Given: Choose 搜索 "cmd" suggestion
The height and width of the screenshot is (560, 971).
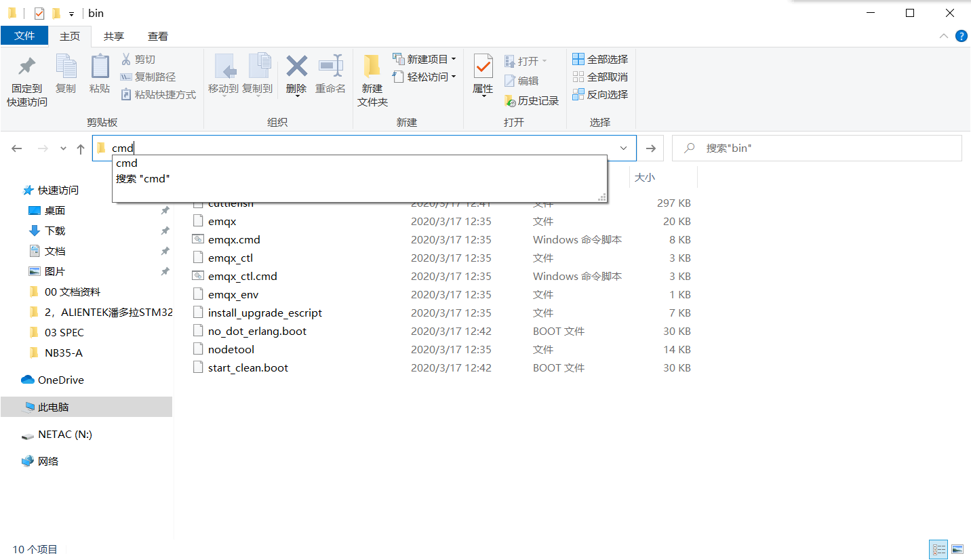Looking at the screenshot, I should tap(359, 179).
